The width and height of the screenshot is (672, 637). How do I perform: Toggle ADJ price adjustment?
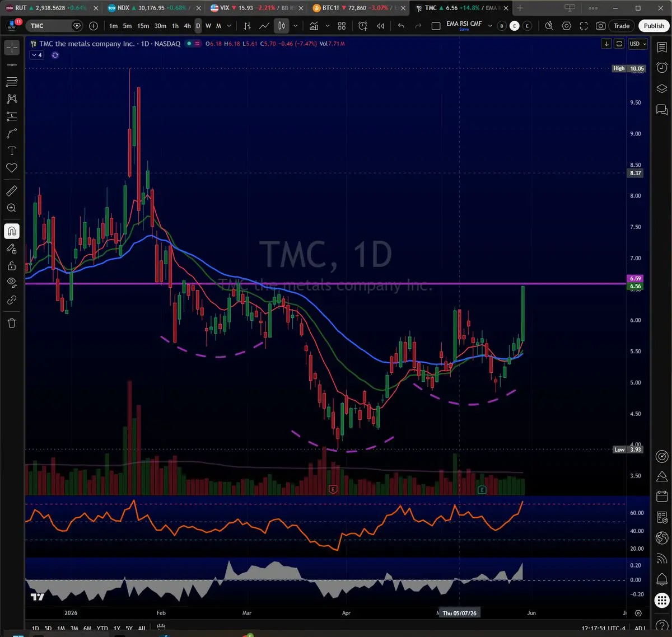pyautogui.click(x=640, y=628)
